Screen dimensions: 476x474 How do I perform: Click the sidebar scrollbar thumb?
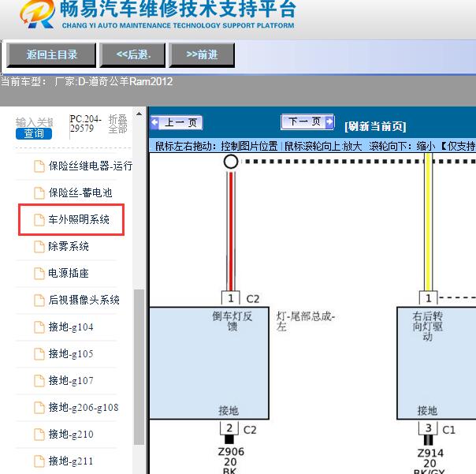point(139,367)
